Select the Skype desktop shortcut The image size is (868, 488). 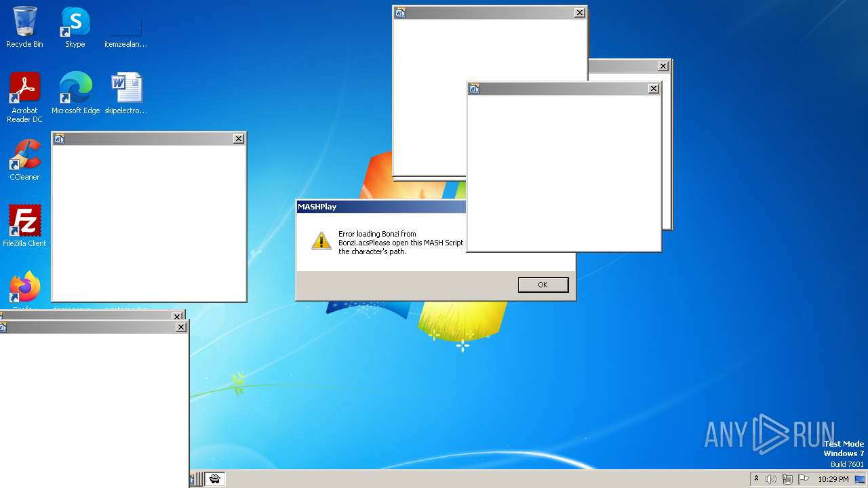(x=75, y=28)
